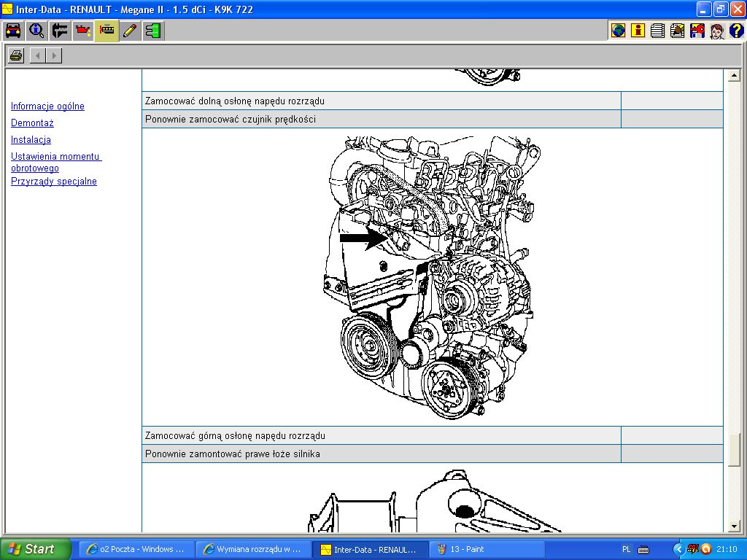
Task: Select the highlighted engine repair tab
Action: [107, 31]
